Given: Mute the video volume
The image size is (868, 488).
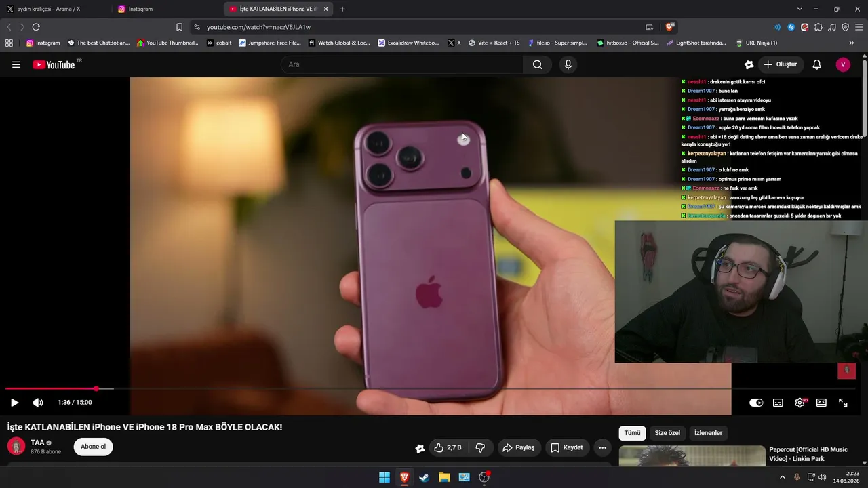Looking at the screenshot, I should pos(38,402).
